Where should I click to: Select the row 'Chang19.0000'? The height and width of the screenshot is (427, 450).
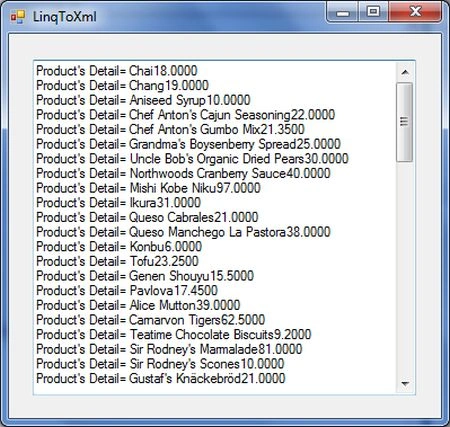click(x=215, y=85)
